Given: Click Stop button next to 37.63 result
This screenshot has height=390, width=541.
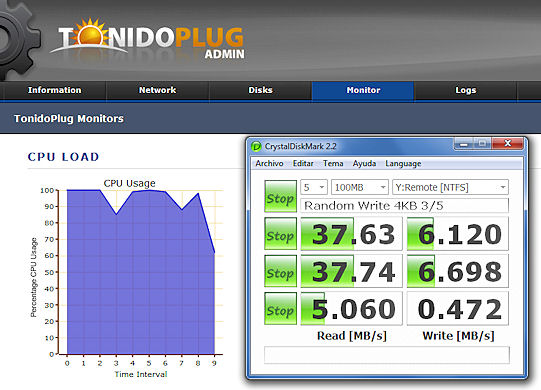Looking at the screenshot, I should pyautogui.click(x=281, y=234).
